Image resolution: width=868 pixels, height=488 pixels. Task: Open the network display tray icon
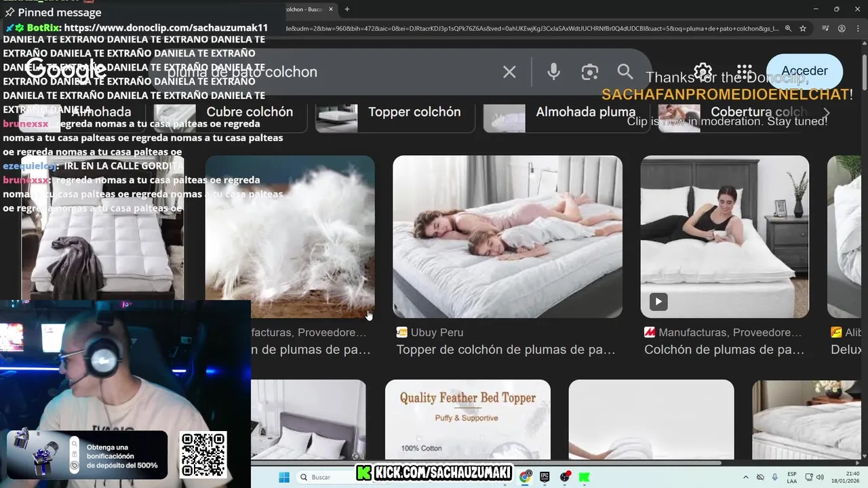[808, 477]
